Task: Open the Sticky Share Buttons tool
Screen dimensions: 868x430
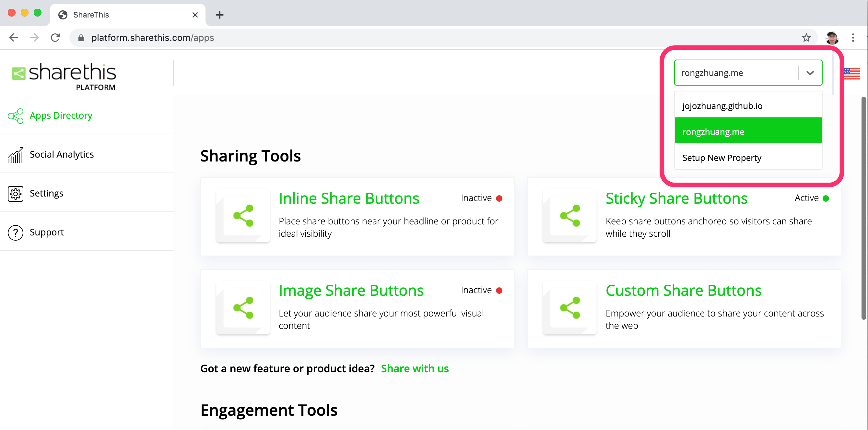Action: pyautogui.click(x=676, y=198)
